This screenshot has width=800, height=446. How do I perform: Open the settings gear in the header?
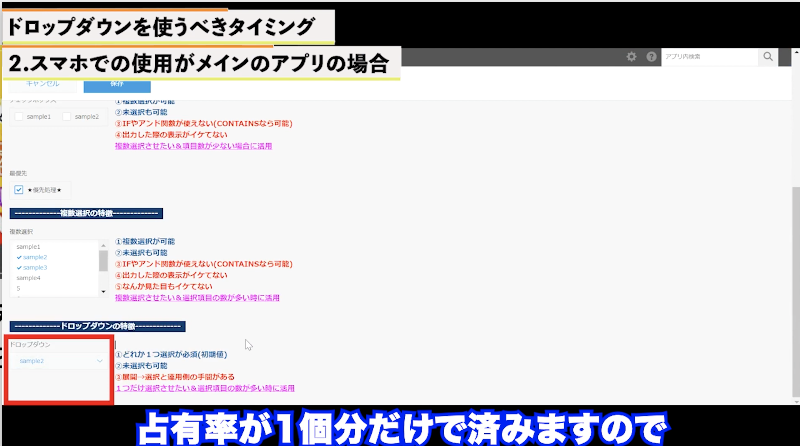(x=631, y=57)
